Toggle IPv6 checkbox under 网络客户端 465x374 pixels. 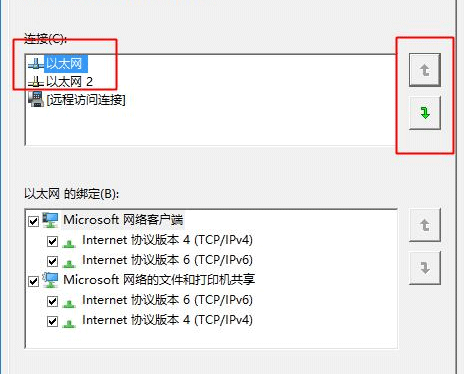52,261
